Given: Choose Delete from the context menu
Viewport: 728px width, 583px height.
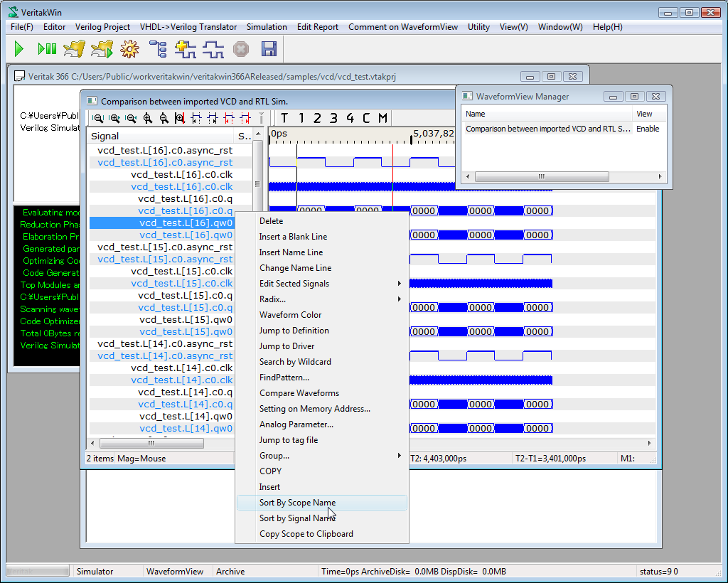Looking at the screenshot, I should [x=322, y=221].
